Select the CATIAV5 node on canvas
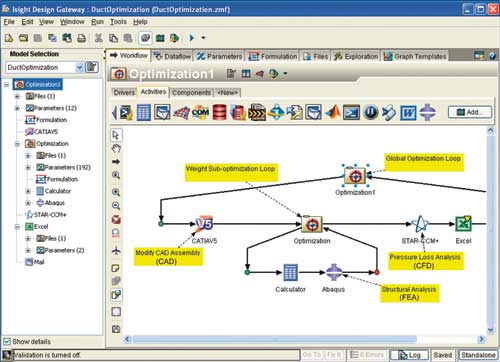Screen dimensions: 500x362 point(204,223)
